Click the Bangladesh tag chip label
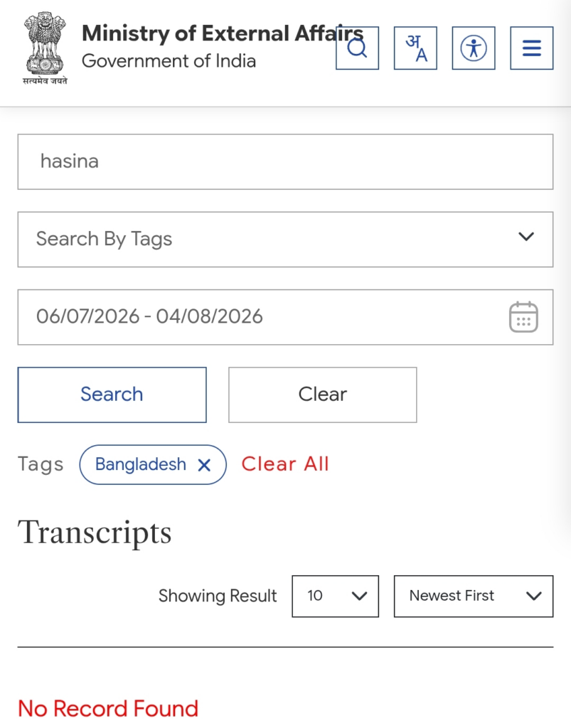Image resolution: width=571 pixels, height=728 pixels. (140, 464)
